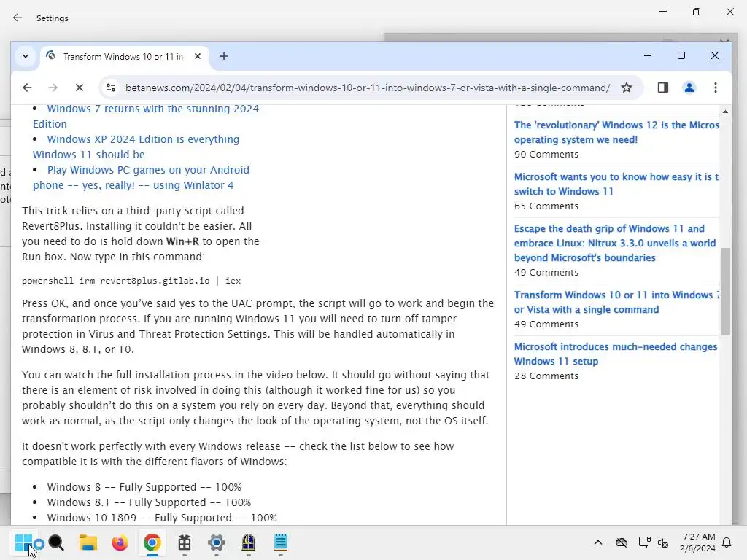The image size is (747, 560).
Task: Maximize the Chrome window
Action: click(x=681, y=55)
